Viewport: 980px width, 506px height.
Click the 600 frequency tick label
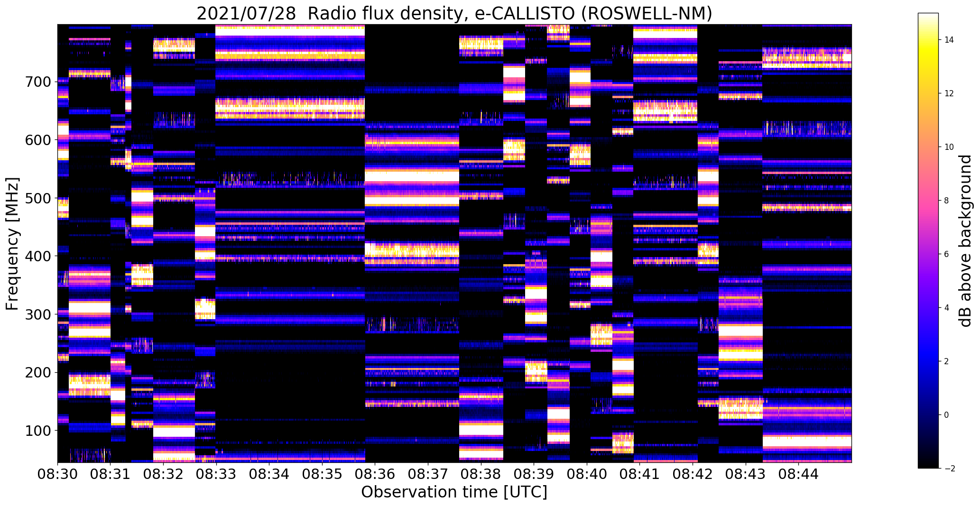(37, 140)
